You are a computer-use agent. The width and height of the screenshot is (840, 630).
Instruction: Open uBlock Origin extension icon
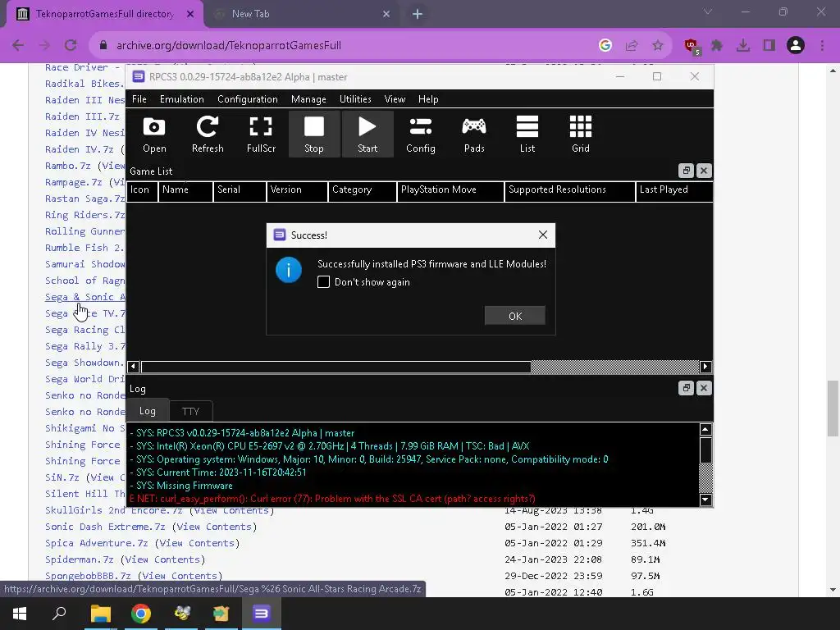click(x=692, y=46)
